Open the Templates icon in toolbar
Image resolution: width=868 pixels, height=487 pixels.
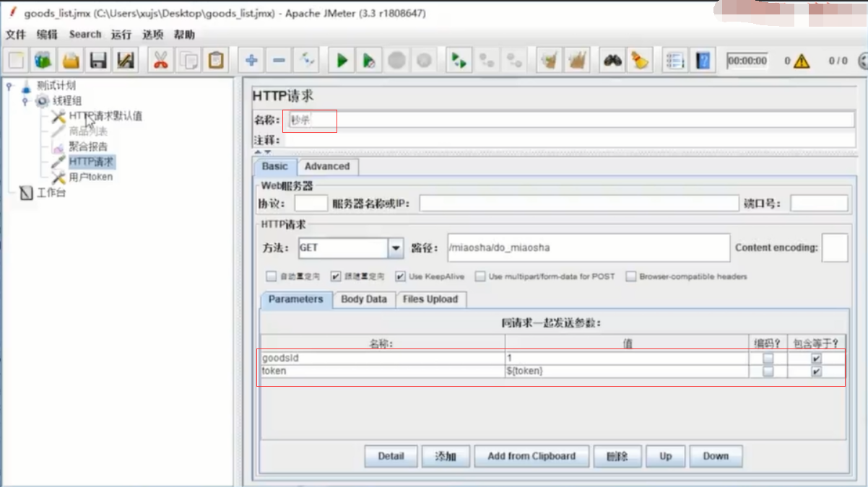pos(43,61)
